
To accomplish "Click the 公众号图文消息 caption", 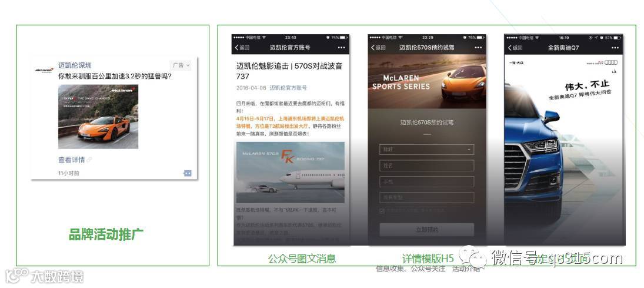I will coord(302,259).
